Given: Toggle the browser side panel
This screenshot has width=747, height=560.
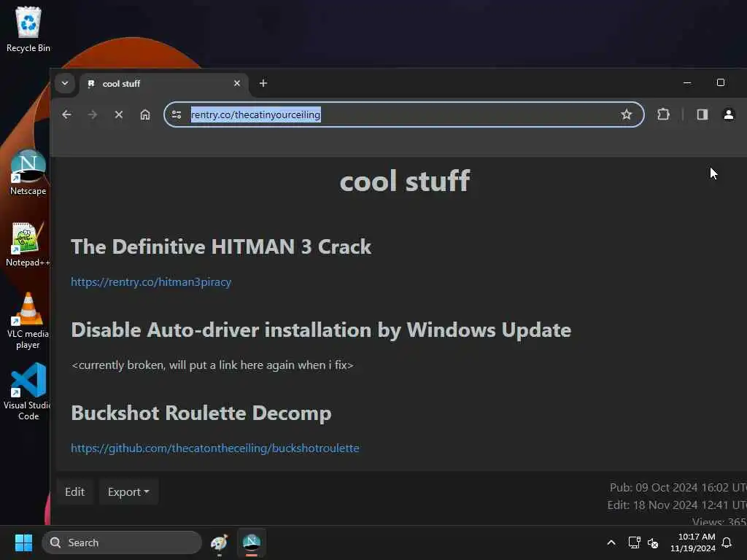Looking at the screenshot, I should click(703, 114).
